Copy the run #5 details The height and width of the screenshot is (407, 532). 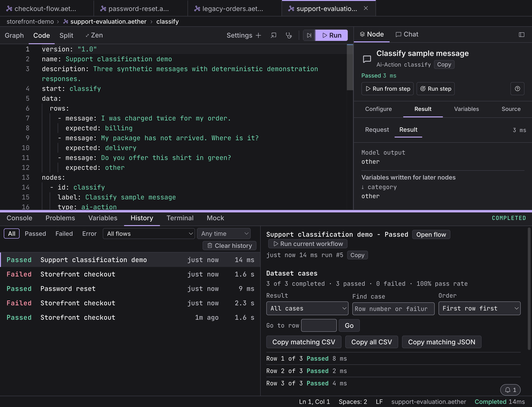pos(357,255)
